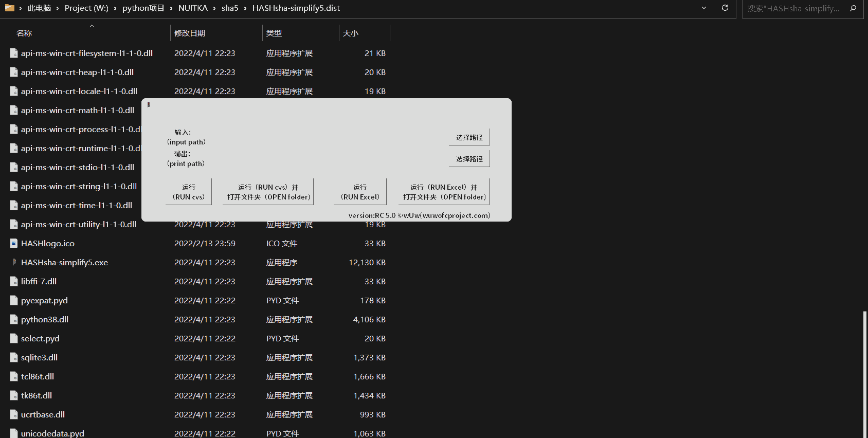Expand chevron after Project (W:) breadcrumb
The width and height of the screenshot is (868, 438).
click(x=115, y=8)
